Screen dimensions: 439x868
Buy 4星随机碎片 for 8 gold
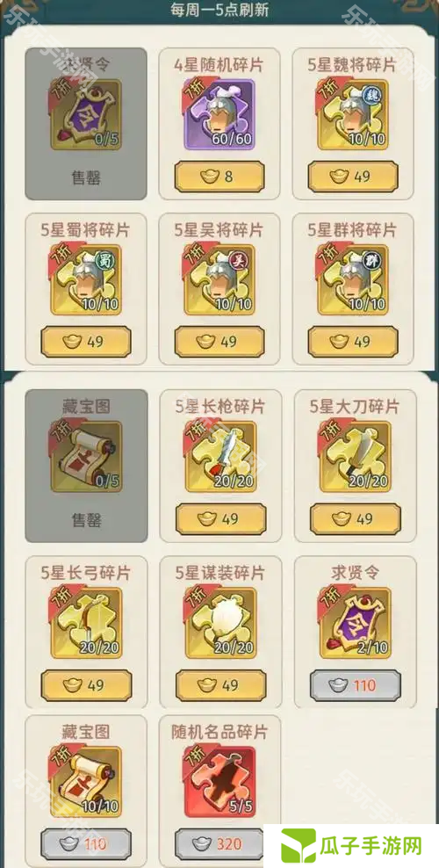point(219,177)
